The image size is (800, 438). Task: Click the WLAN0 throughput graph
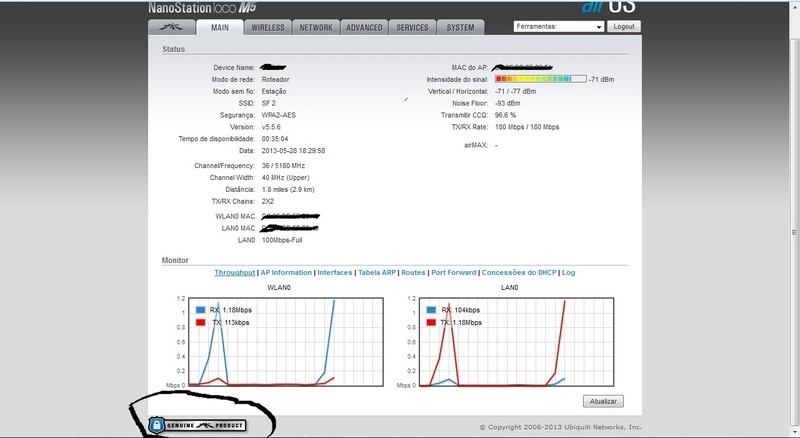[286, 342]
